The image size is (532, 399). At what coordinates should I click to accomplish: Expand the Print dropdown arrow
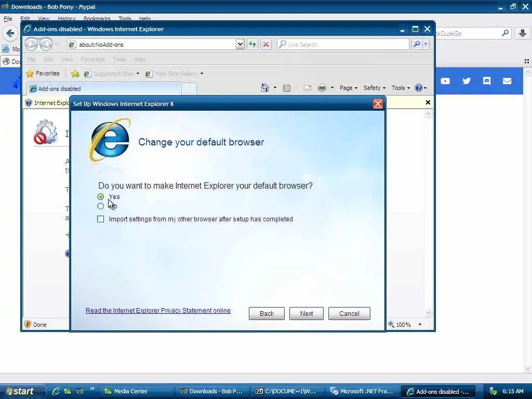332,88
